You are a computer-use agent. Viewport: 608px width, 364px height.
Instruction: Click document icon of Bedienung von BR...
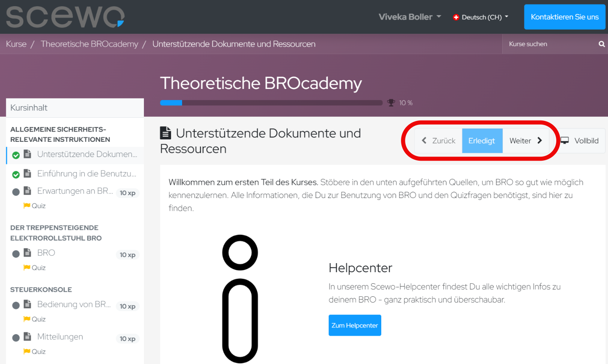[x=27, y=304]
